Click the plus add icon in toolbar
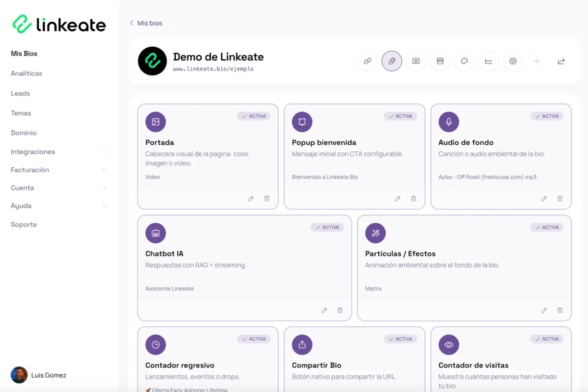This screenshot has width=588, height=392. click(537, 61)
